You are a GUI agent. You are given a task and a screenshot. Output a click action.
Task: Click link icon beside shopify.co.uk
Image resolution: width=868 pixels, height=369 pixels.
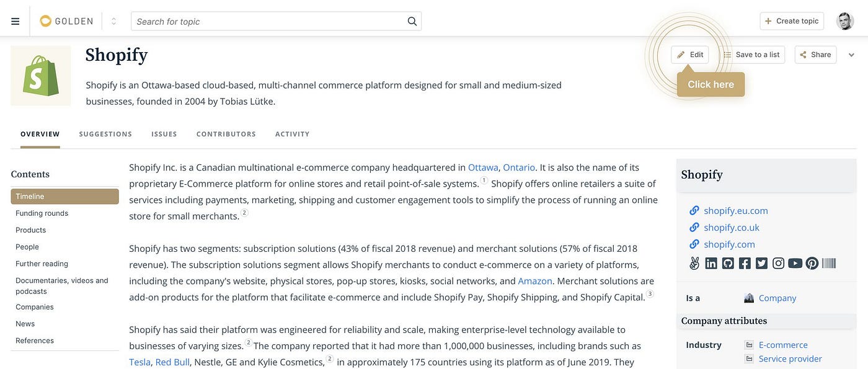(694, 228)
